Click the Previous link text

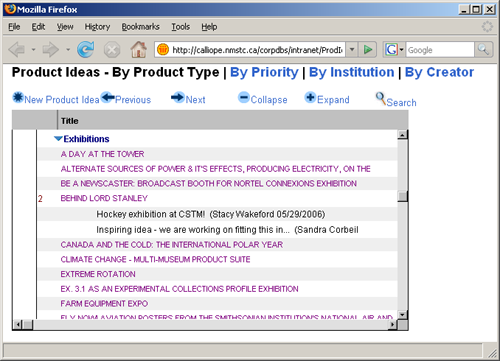[133, 100]
